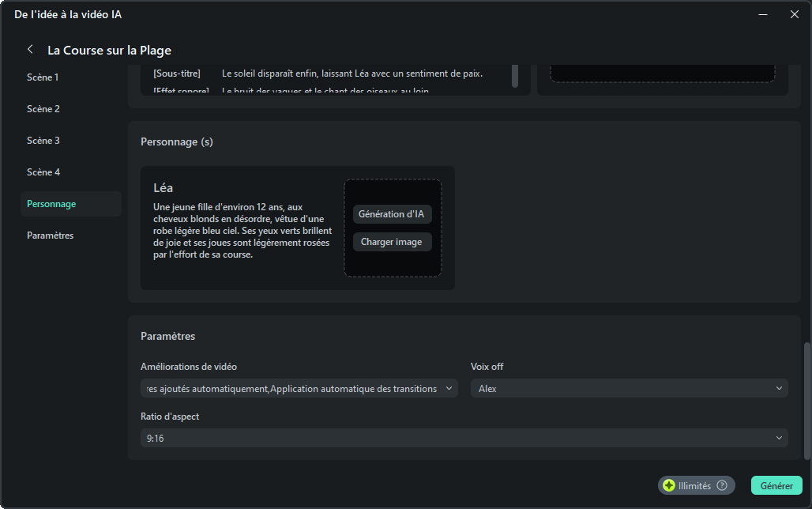
Task: Click the green plus credits icon
Action: 668,485
